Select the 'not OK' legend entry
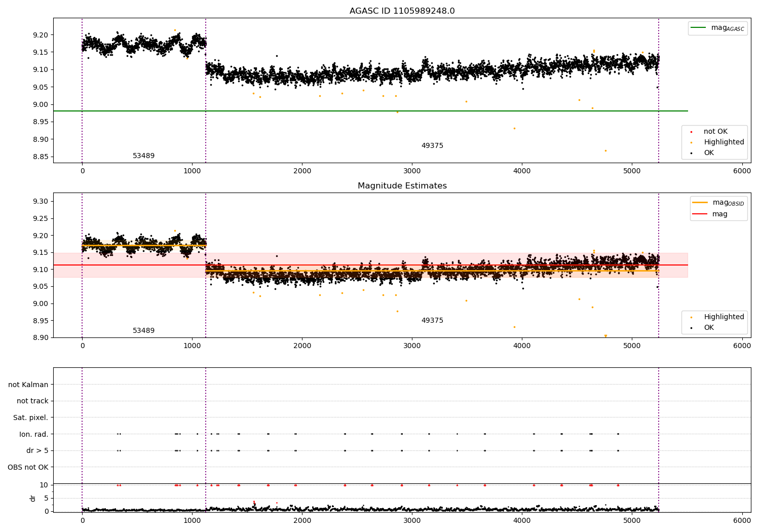The height and width of the screenshot is (532, 760). point(715,132)
